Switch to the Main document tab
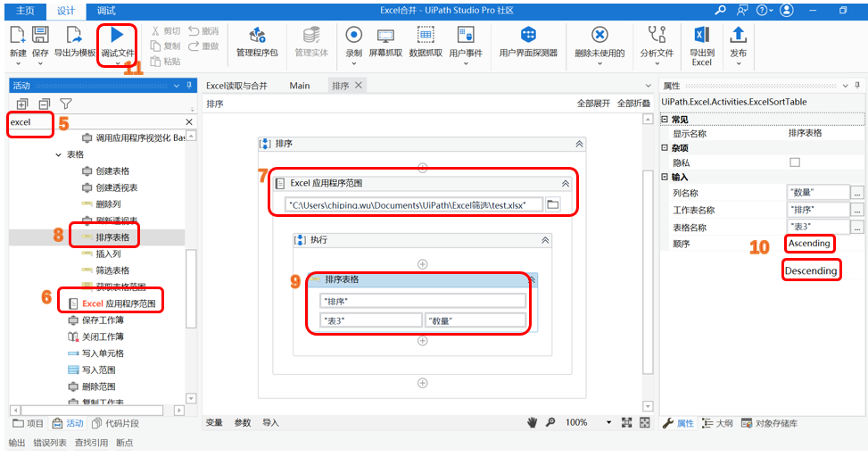This screenshot has height=457, width=868. point(300,86)
